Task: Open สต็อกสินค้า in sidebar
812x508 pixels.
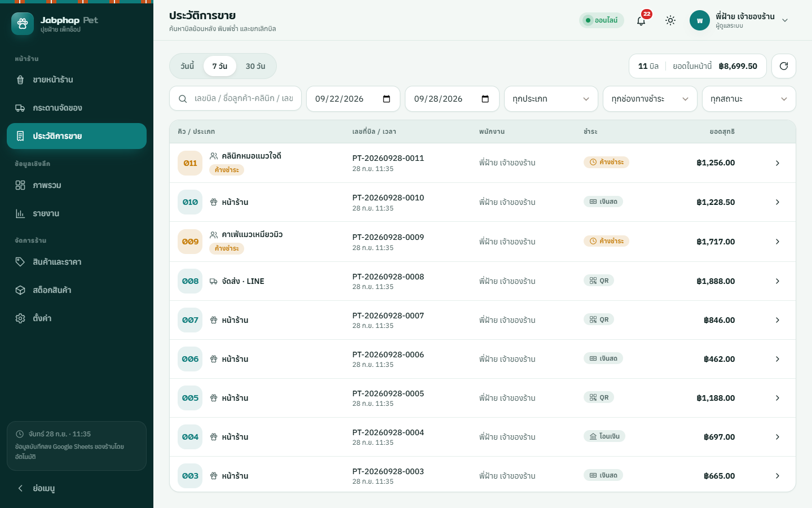Action: pos(77,290)
